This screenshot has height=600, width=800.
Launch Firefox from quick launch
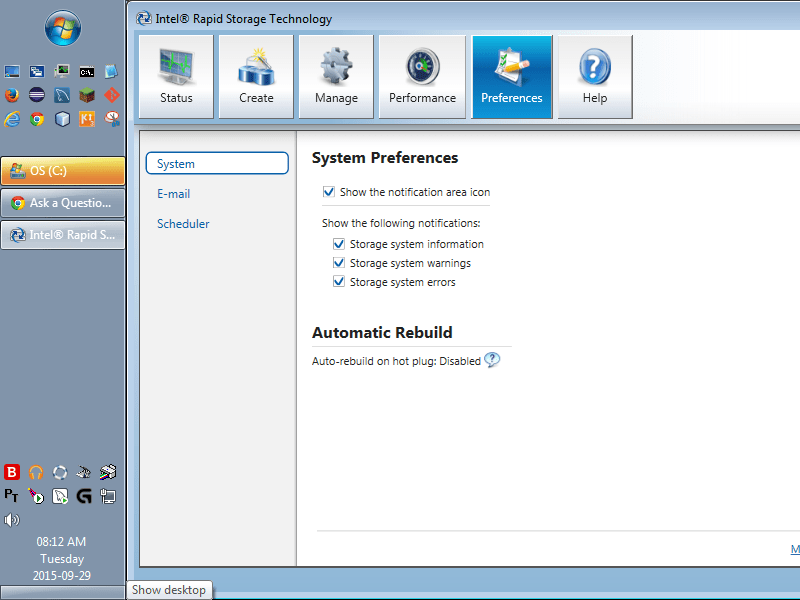12,95
